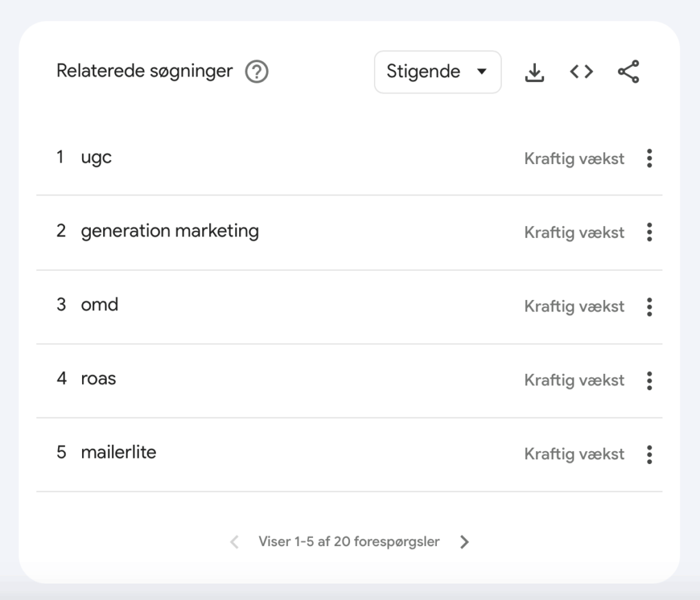This screenshot has width=700, height=600.
Task: Open the embed code icon
Action: [x=581, y=72]
